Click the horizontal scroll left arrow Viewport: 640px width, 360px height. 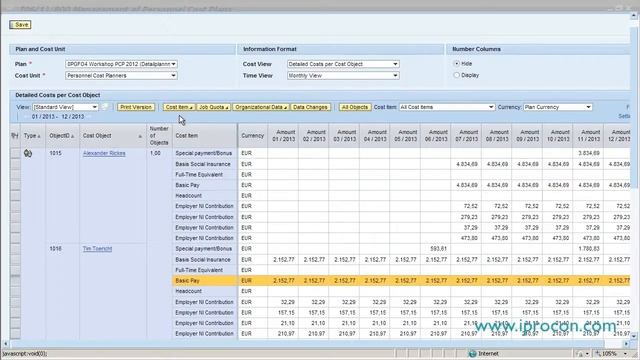(5, 344)
